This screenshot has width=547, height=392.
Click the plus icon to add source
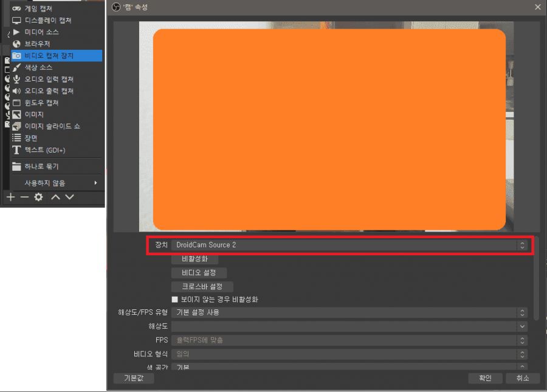click(x=10, y=196)
